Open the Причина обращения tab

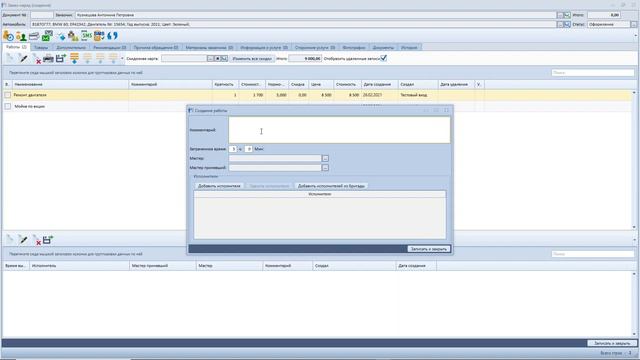coord(156,48)
